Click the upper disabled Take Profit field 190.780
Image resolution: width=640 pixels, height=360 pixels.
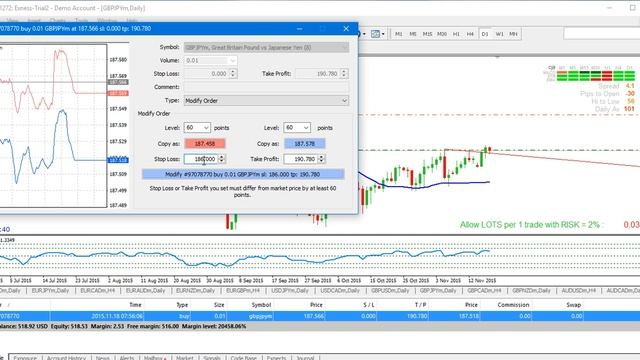pyautogui.click(x=318, y=73)
